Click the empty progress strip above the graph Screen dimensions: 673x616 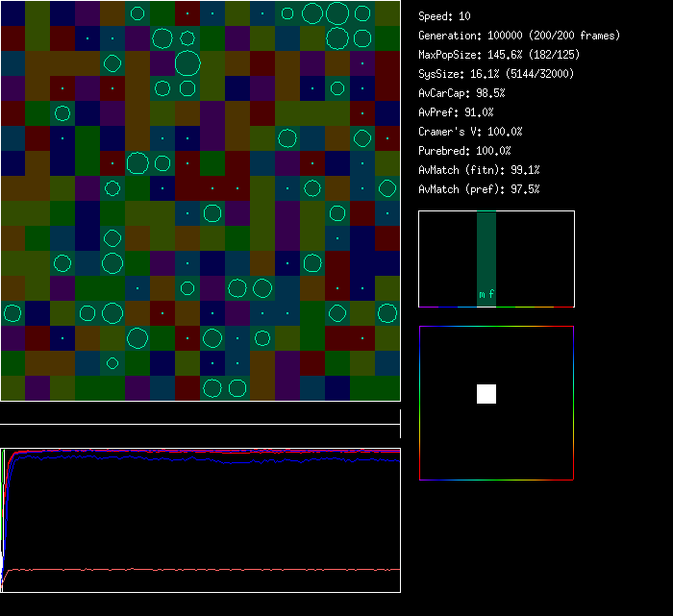[200, 414]
